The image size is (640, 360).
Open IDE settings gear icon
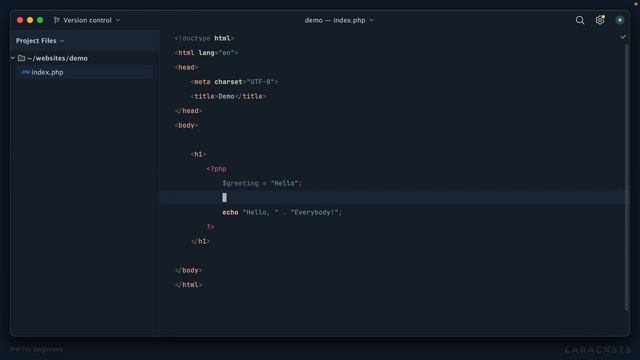click(x=600, y=20)
